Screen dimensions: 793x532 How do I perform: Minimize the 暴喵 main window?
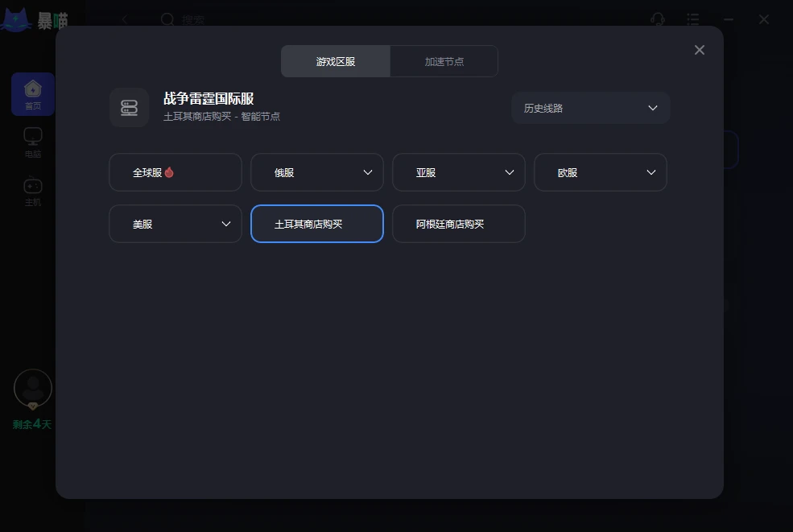729,20
